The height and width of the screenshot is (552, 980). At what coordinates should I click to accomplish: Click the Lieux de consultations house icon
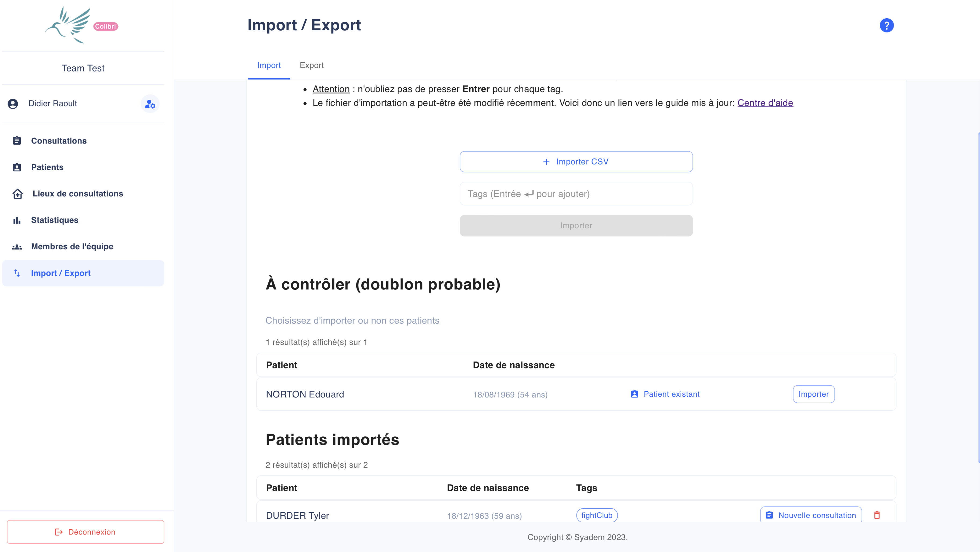17,194
